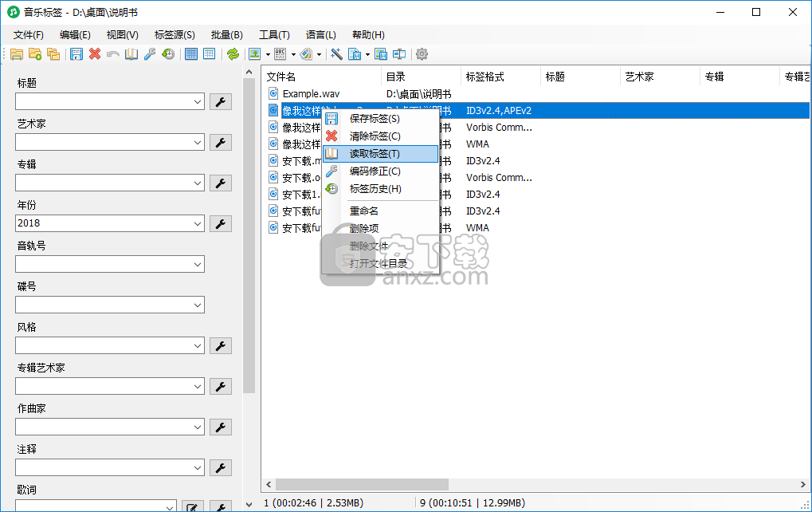Open the 语言(L) menu
Viewport: 812px width, 512px height.
coord(320,35)
